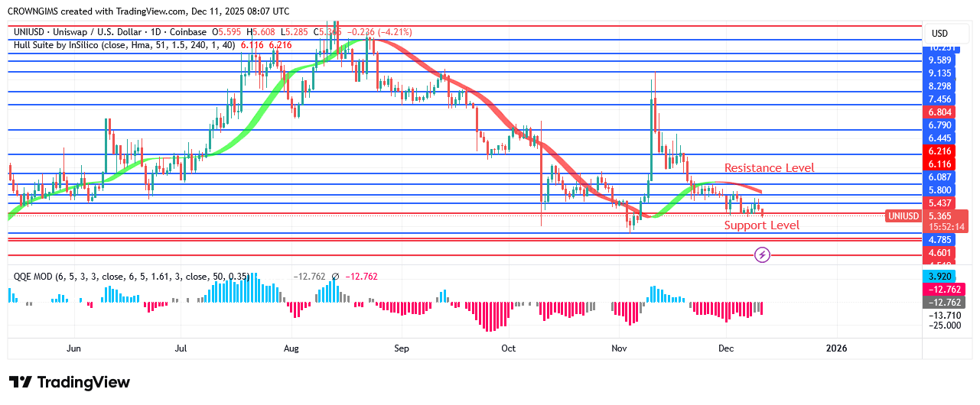The width and height of the screenshot is (980, 405).
Task: Click the 6.445 price label
Action: point(939,138)
